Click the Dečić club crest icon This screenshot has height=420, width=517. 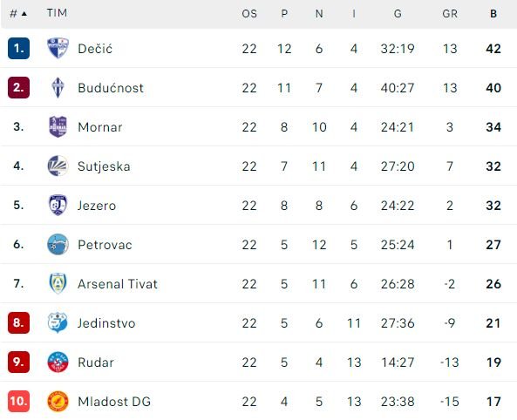[x=58, y=48]
